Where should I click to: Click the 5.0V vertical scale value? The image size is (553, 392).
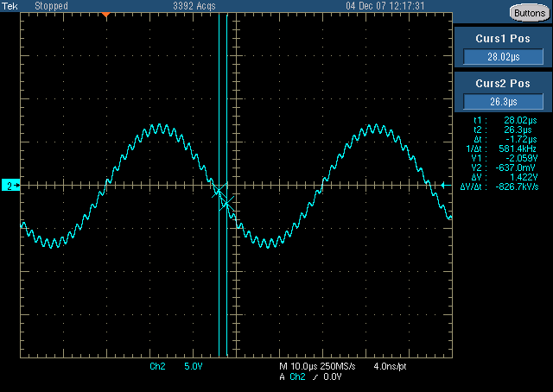tap(194, 367)
